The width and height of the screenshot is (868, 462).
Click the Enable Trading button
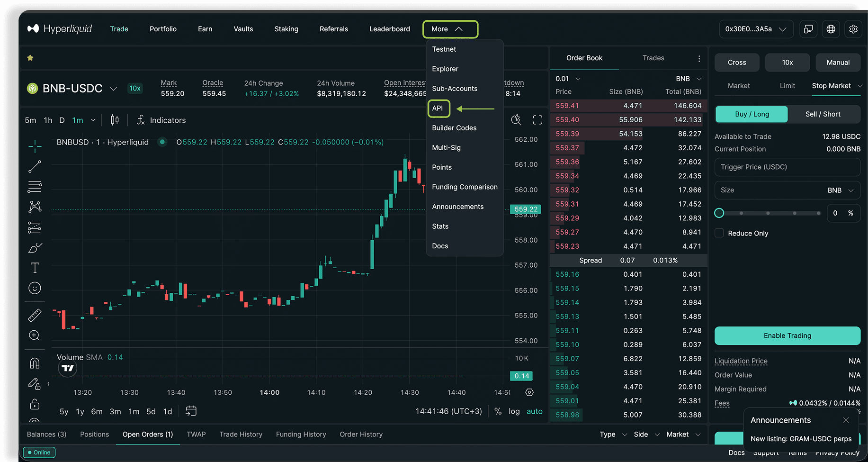point(787,335)
